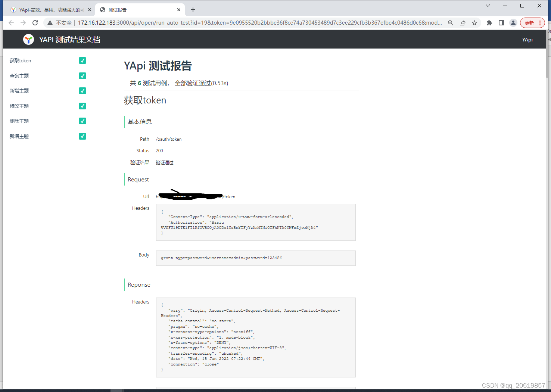
Task: Click the checkmark beside last 新增主题
Action: point(83,136)
